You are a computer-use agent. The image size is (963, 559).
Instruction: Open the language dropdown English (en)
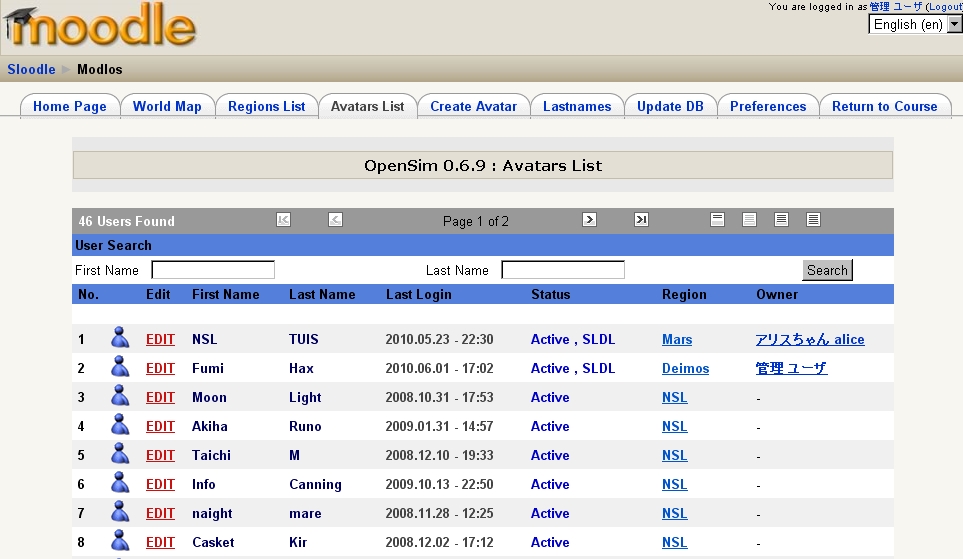pos(915,25)
